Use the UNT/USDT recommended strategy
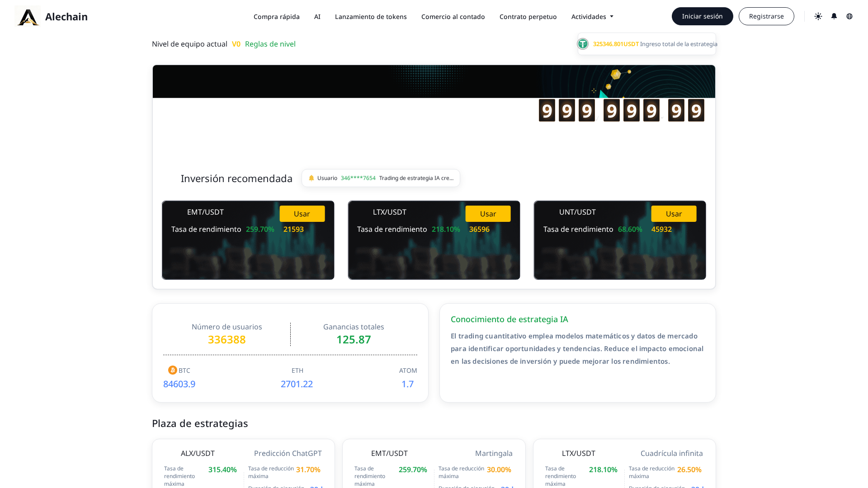The height and width of the screenshot is (488, 868). point(674,214)
